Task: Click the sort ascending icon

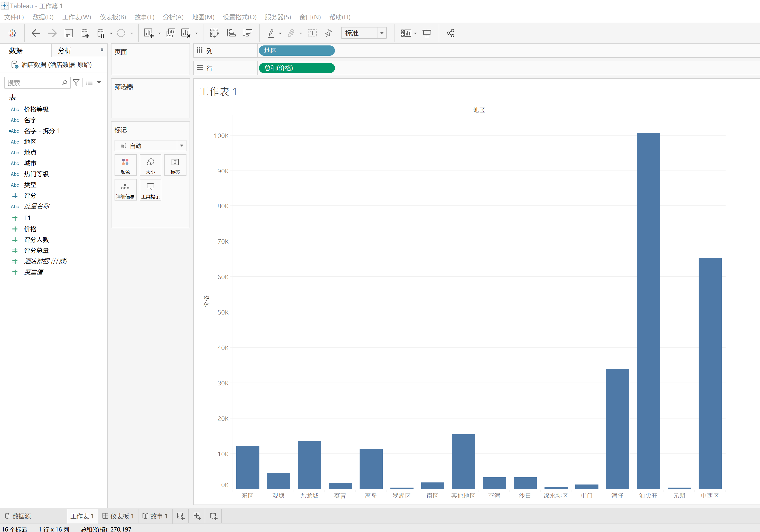Action: click(x=231, y=33)
